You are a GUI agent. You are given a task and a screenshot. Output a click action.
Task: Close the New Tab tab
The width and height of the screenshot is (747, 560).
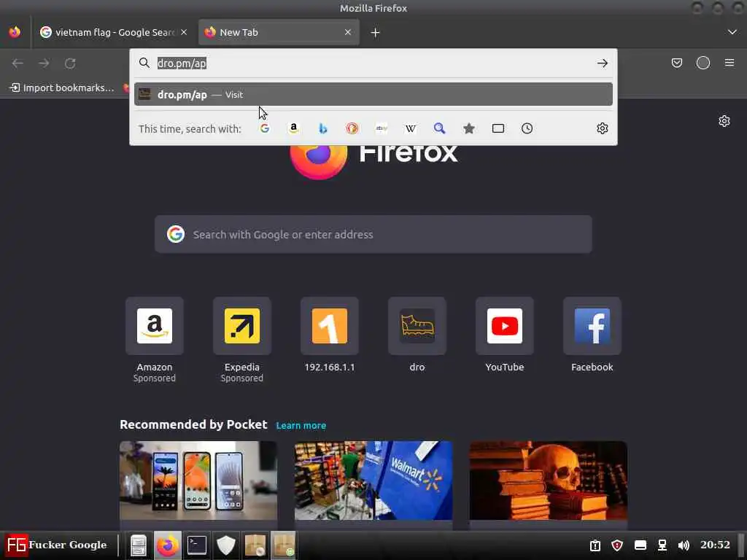point(348,32)
